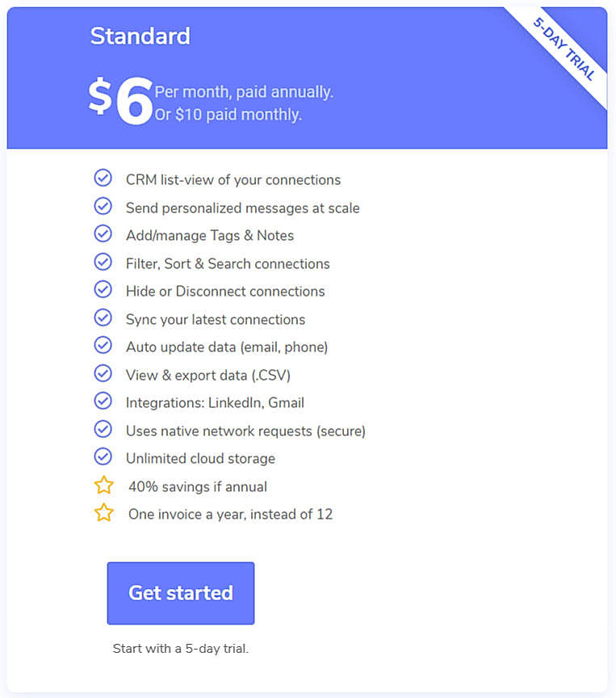The image size is (616, 698).
Task: Click the checkmark for Filter, Sort & Search
Action: [x=103, y=262]
